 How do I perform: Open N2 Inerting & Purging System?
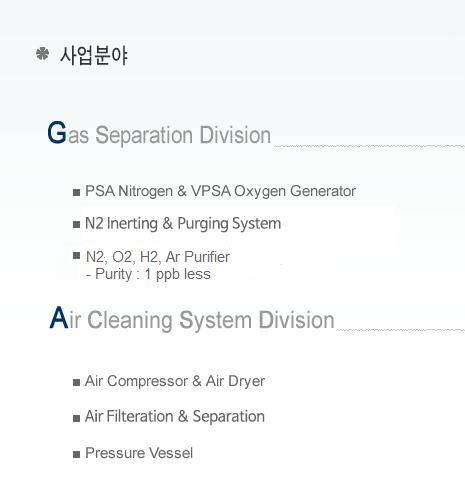point(183,224)
